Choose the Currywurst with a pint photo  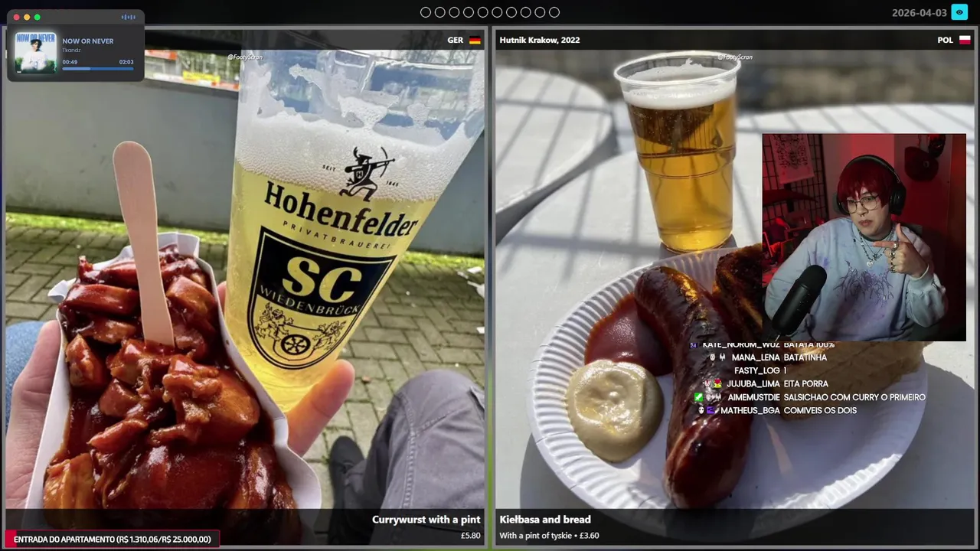245,287
